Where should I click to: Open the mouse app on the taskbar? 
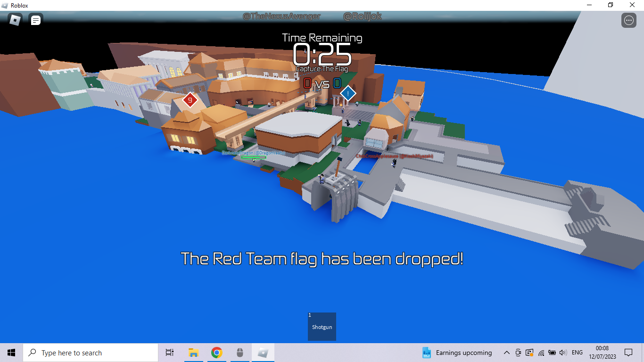pos(239,353)
